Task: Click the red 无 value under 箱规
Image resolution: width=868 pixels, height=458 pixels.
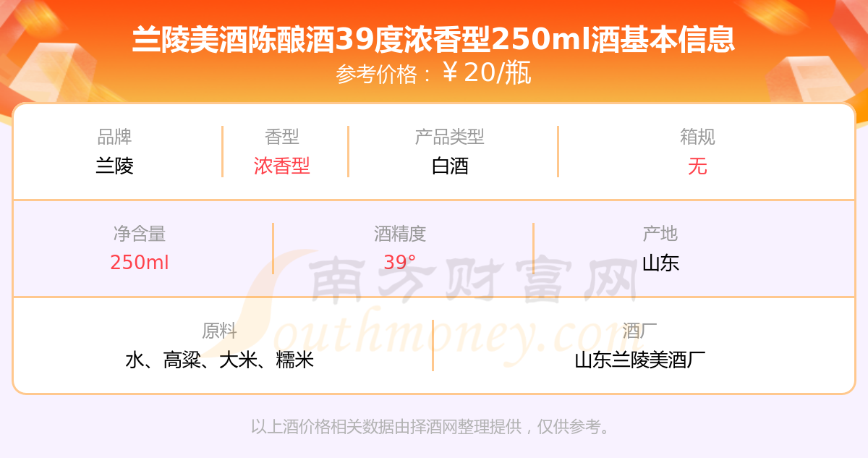Action: pos(698,166)
